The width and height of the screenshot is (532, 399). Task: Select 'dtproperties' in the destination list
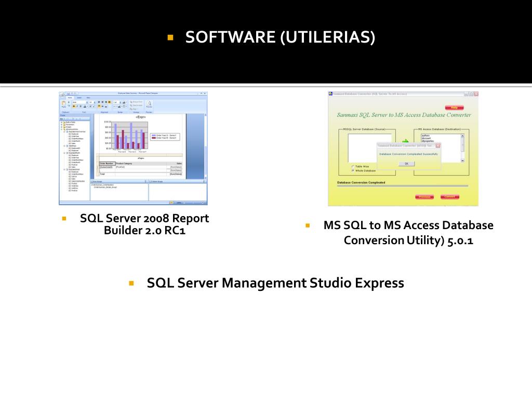pos(428,141)
